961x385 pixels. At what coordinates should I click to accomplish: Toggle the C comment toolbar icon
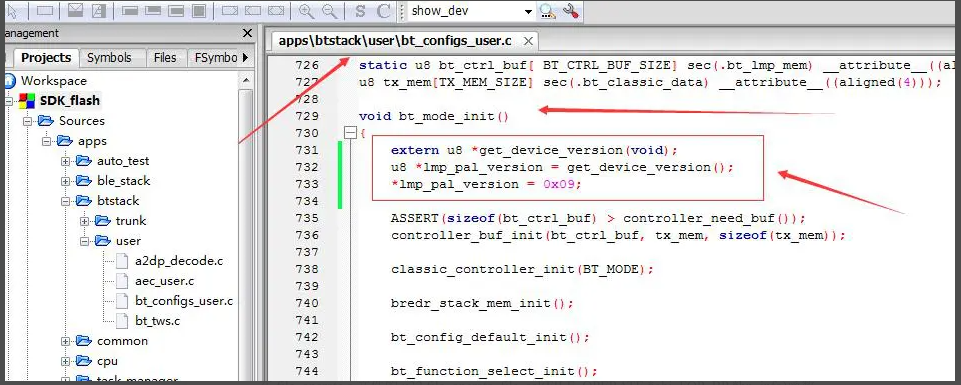(x=384, y=10)
